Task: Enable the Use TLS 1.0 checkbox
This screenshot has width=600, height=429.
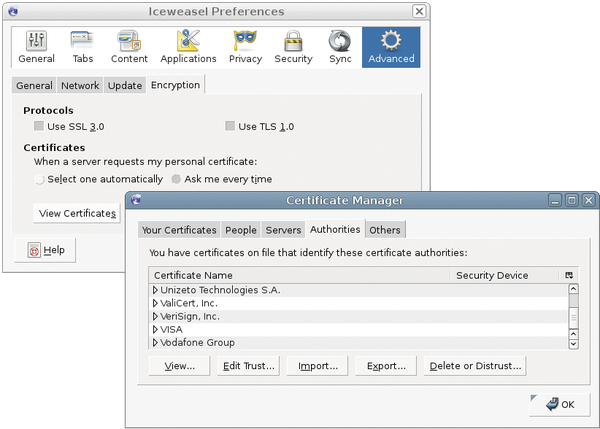Action: click(x=230, y=126)
